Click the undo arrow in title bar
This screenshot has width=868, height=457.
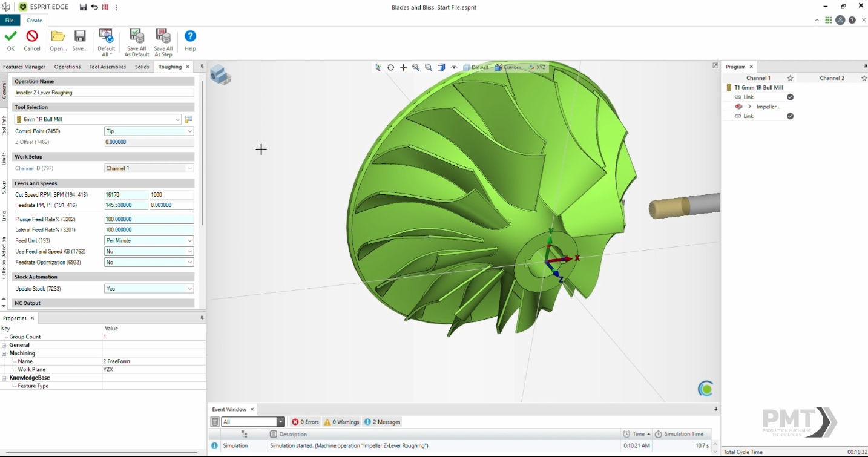point(94,7)
